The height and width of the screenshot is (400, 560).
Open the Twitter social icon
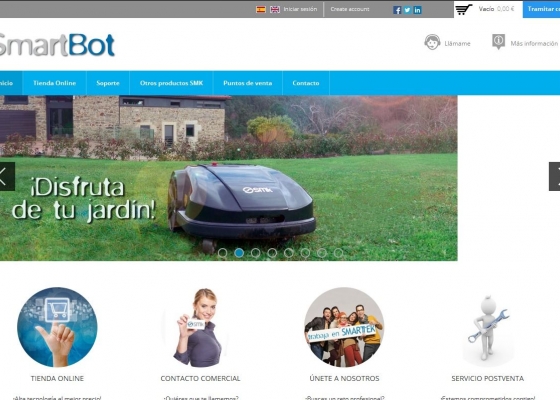(407, 10)
